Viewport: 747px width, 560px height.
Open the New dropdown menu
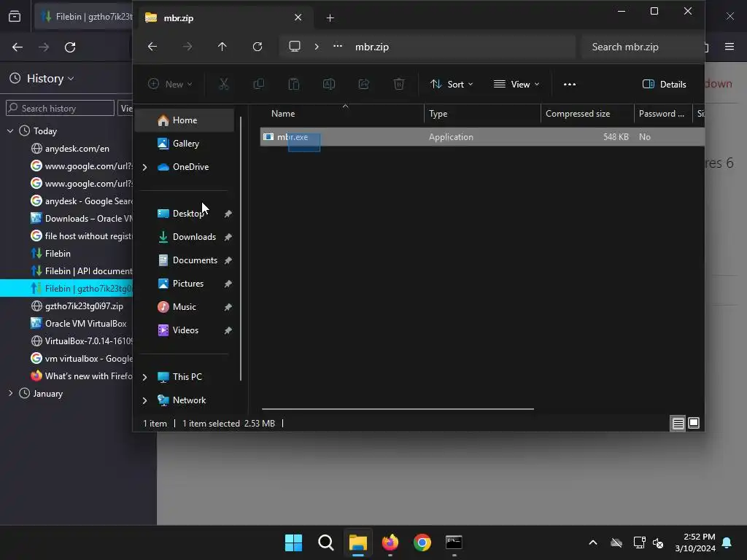tap(170, 85)
